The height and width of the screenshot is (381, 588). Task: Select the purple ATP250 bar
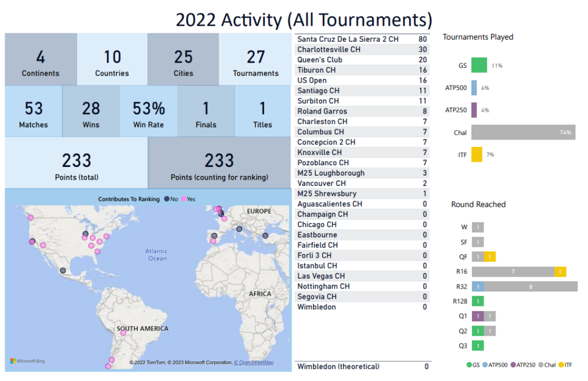474,110
